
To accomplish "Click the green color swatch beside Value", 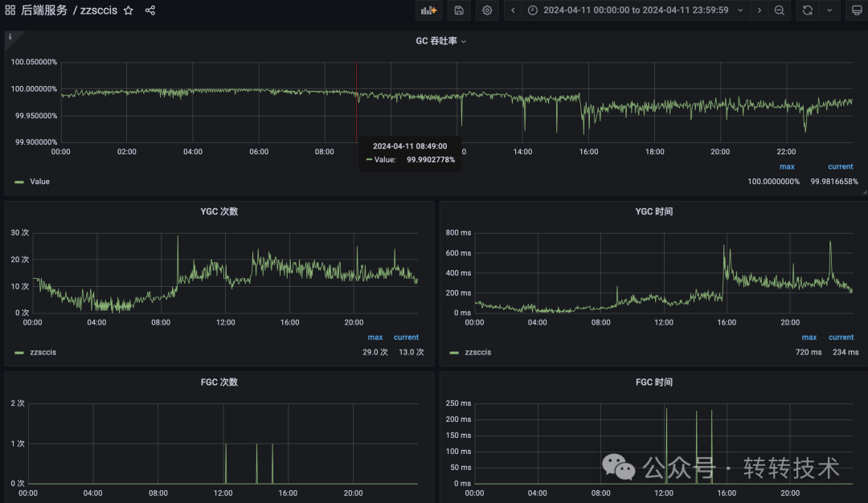I will click(x=19, y=182).
